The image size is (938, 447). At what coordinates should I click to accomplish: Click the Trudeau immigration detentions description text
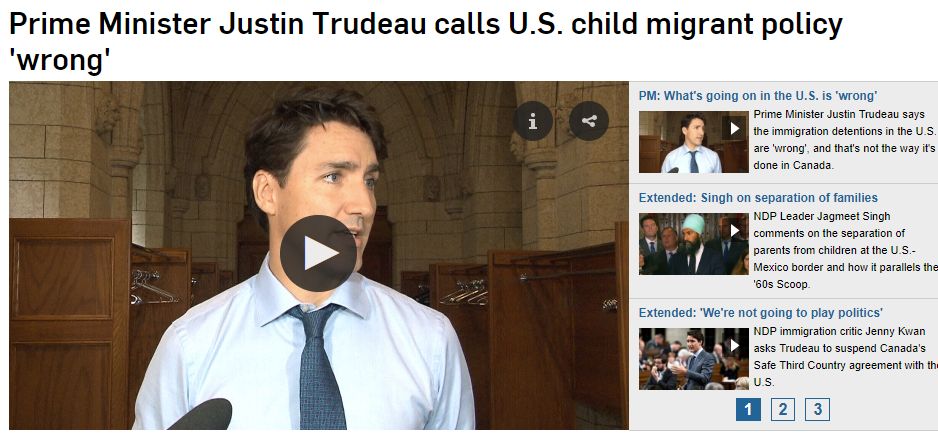click(845, 139)
